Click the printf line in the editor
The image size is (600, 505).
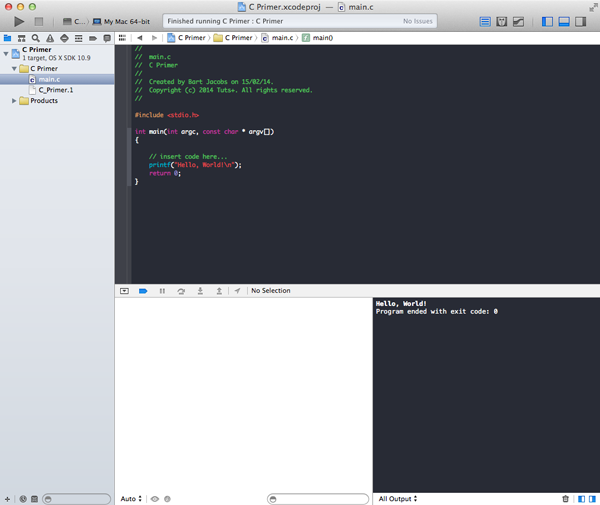(195, 165)
